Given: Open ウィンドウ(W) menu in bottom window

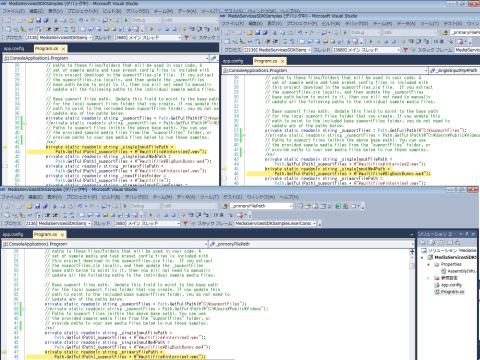Looking at the screenshot, I should (262, 197).
